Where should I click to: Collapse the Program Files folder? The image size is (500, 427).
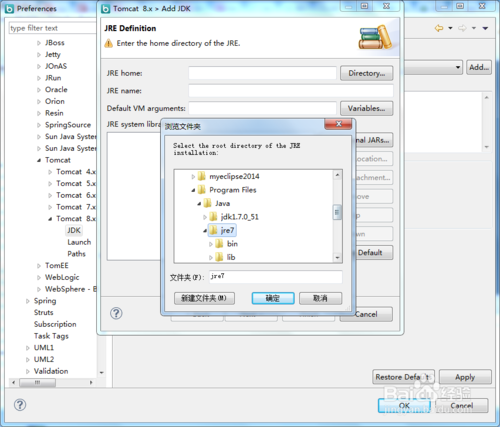click(x=193, y=190)
